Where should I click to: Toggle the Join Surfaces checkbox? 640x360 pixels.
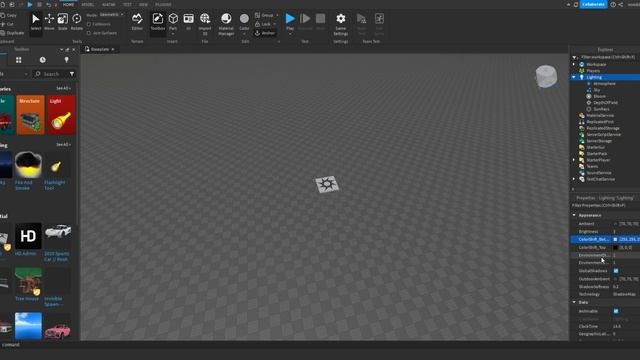[x=89, y=33]
